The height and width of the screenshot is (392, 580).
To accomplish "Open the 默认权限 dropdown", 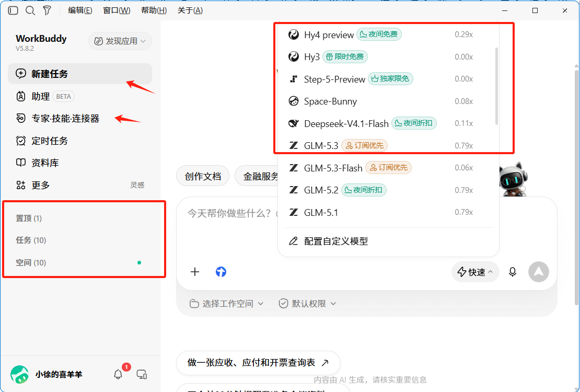I will click(307, 304).
